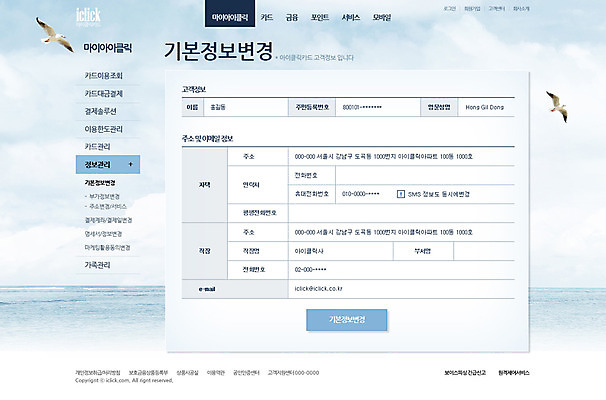Open the 포인트 top menu
The image size is (606, 400).
[x=320, y=17]
